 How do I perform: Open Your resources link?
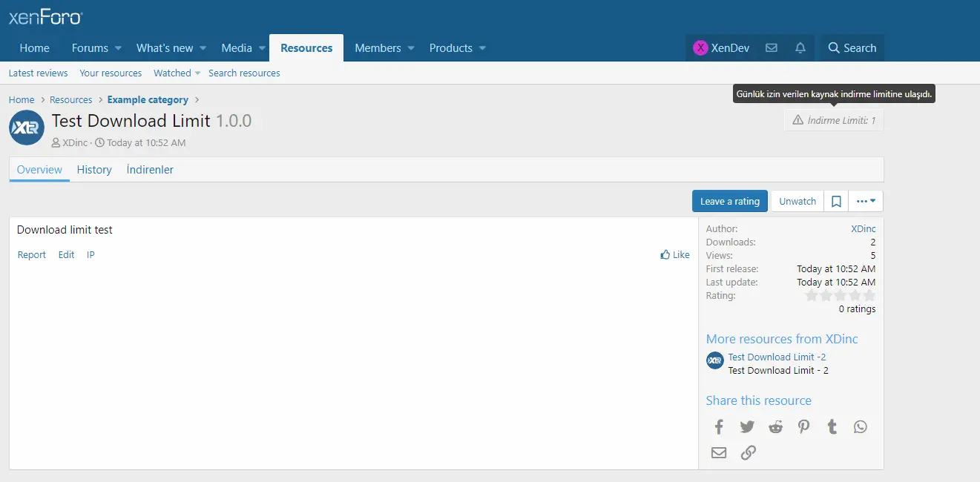pos(111,73)
